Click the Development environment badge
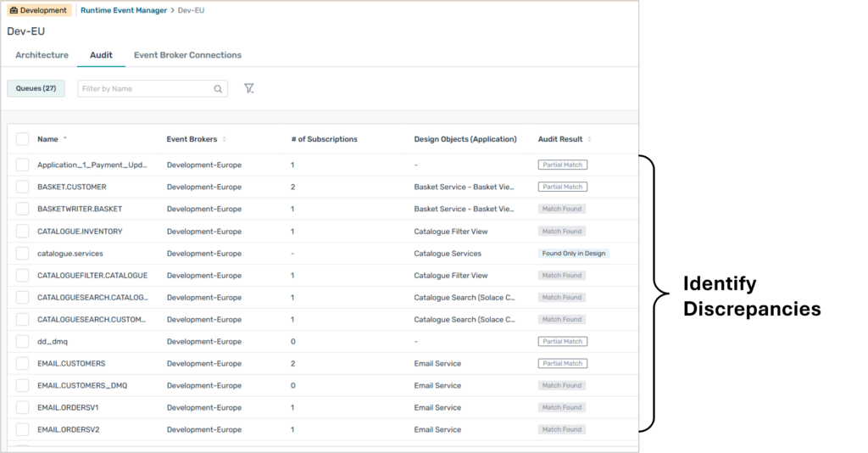The height and width of the screenshot is (453, 868). click(38, 10)
